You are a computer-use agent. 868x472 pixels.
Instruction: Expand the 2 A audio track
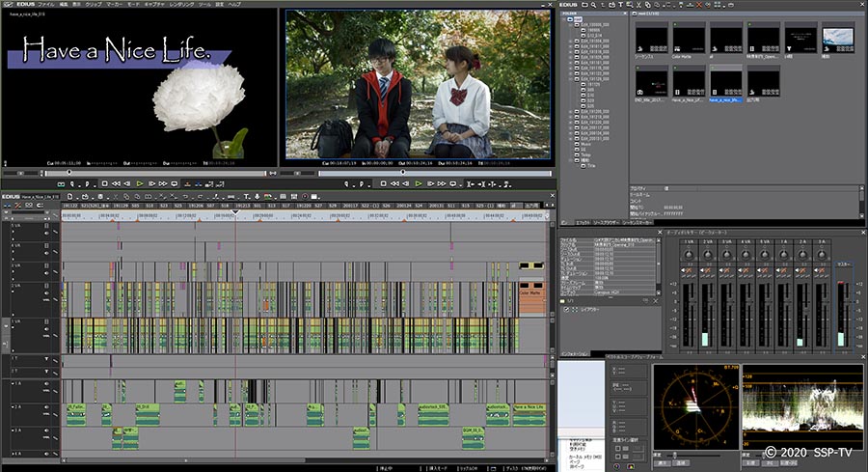tap(13, 407)
